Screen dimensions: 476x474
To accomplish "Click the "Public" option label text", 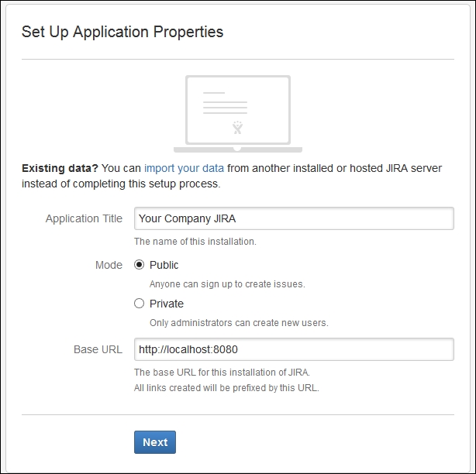I will [x=164, y=265].
